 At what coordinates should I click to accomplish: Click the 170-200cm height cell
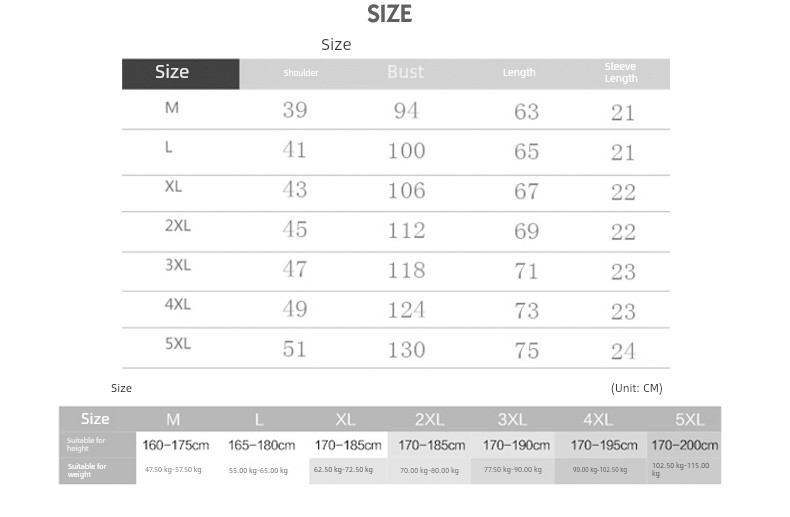coord(685,445)
